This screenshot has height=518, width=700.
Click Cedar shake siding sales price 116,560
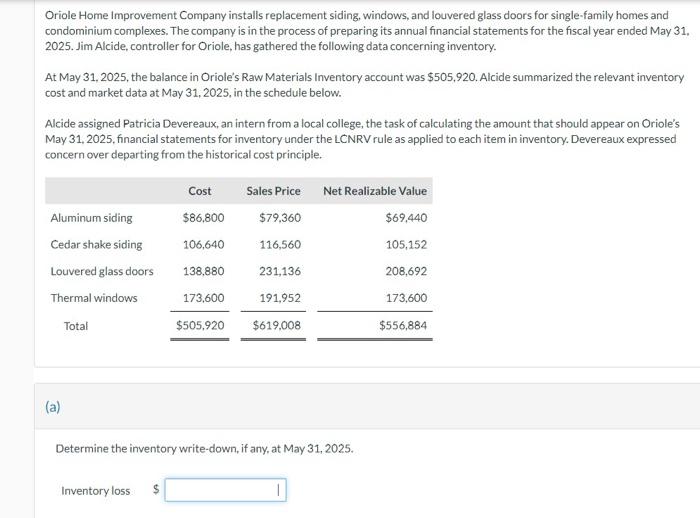pos(280,245)
